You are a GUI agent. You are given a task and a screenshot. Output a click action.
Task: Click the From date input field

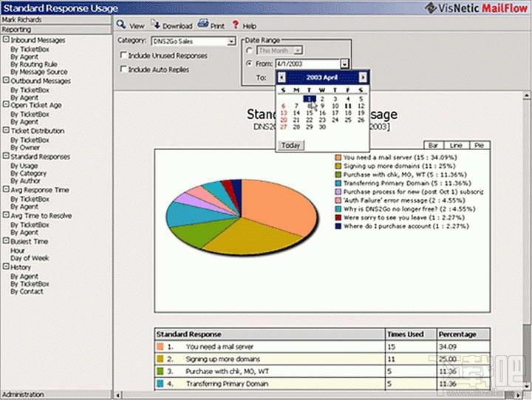(308, 64)
